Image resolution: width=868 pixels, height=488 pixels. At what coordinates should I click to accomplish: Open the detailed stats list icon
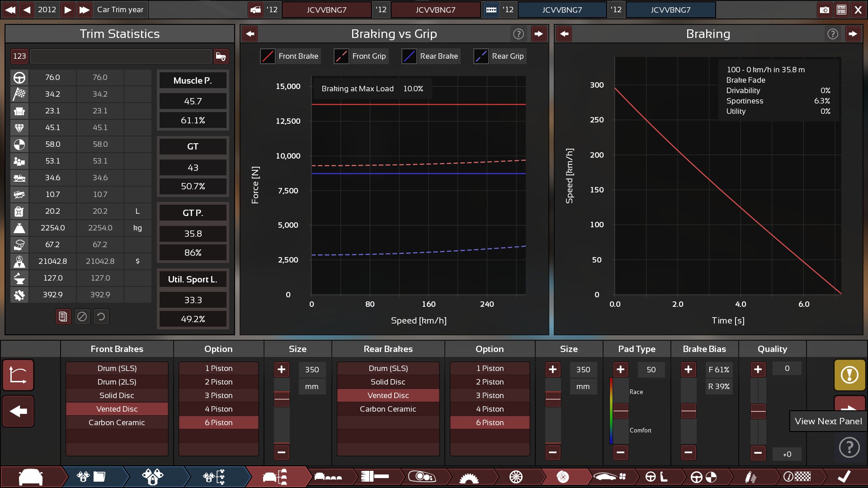tap(841, 9)
